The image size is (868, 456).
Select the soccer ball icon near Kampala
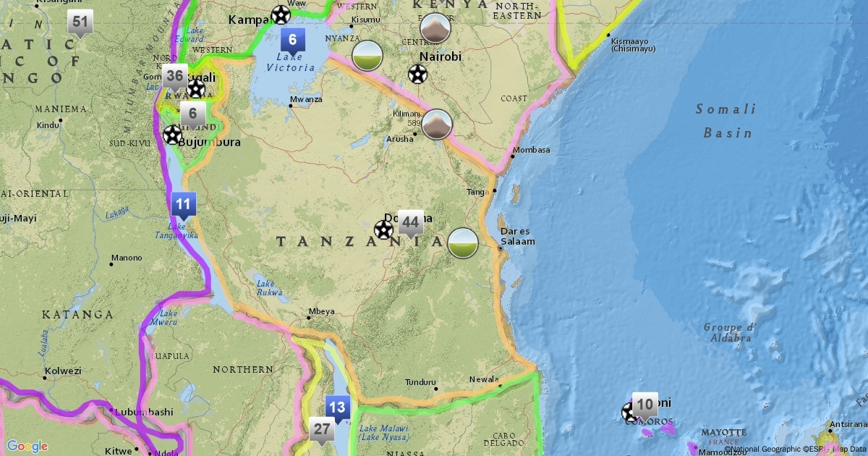pyautogui.click(x=281, y=14)
